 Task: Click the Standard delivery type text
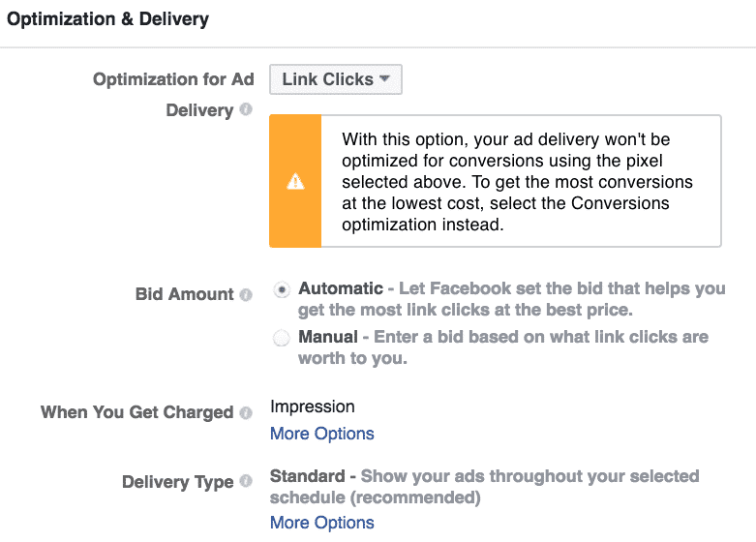pos(308,476)
